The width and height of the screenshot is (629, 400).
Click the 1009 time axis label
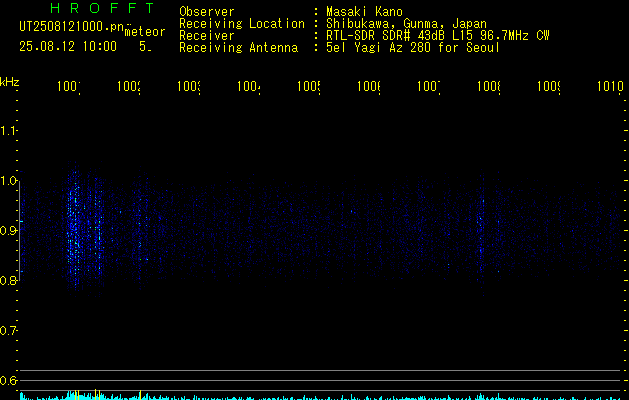pos(549,86)
